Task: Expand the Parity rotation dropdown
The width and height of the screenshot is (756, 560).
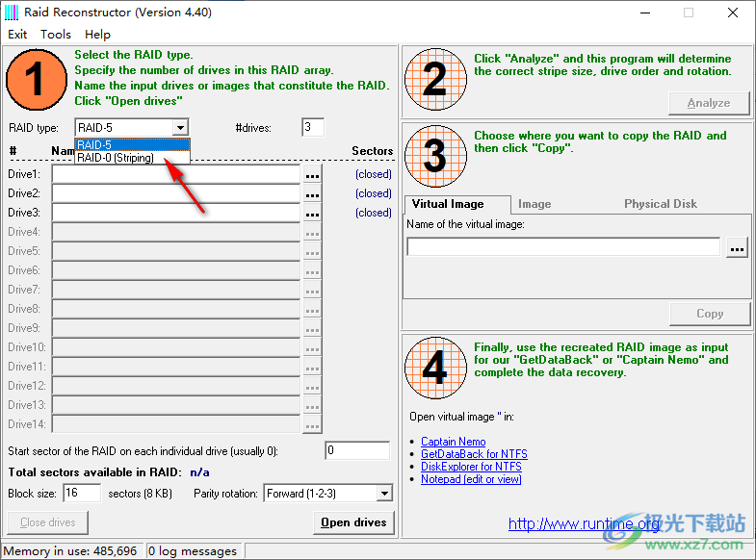Action: coord(384,494)
